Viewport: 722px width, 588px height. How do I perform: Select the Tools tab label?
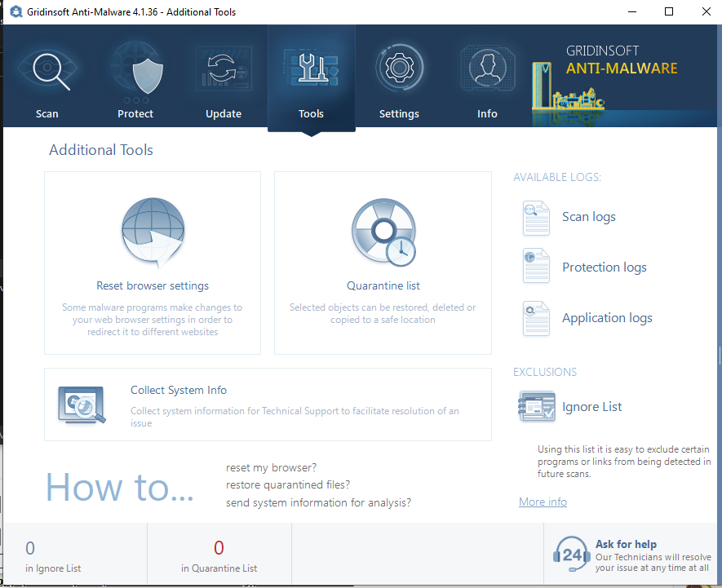pos(311,113)
